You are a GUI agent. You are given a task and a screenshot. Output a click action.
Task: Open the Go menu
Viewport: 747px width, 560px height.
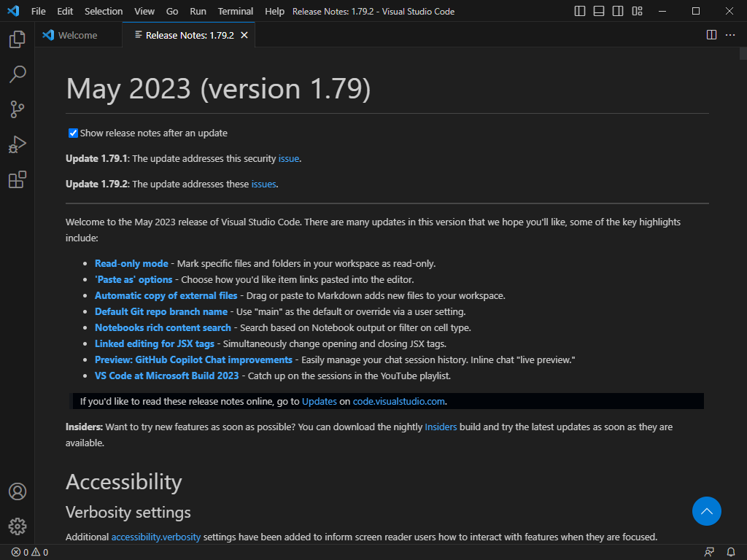(172, 11)
